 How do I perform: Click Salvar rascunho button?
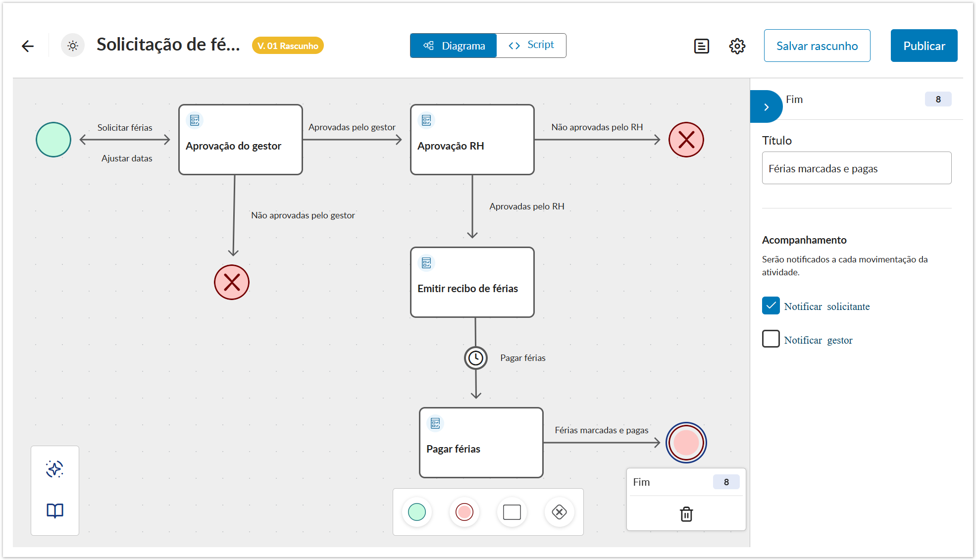(x=817, y=46)
